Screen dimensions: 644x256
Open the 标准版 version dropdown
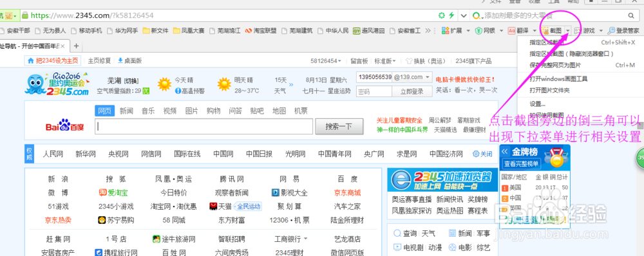pos(385,61)
